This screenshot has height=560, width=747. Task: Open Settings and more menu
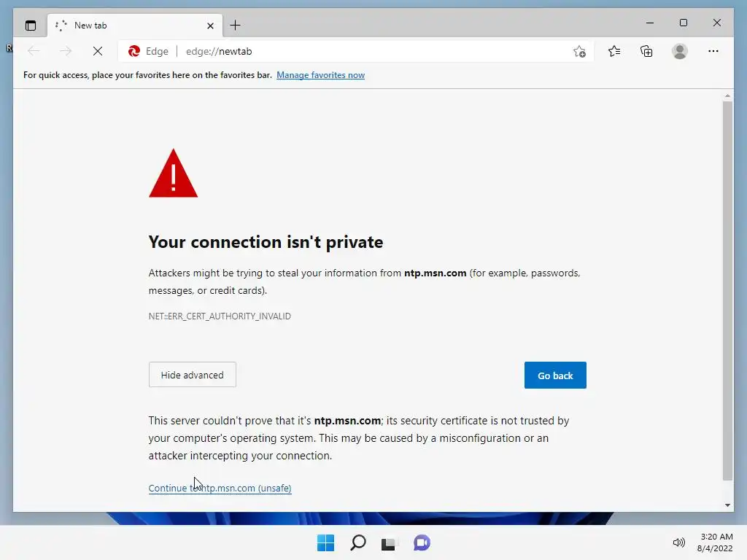pos(713,52)
